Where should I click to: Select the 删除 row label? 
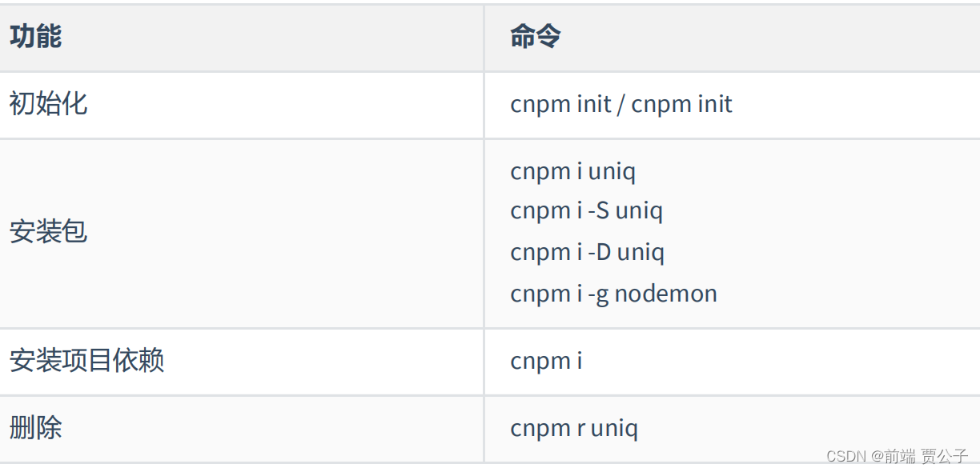tap(35, 427)
